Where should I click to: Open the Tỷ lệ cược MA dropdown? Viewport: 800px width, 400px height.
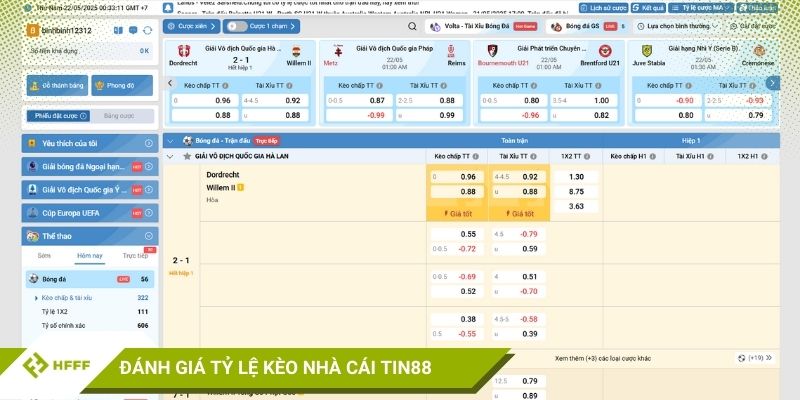pyautogui.click(x=701, y=8)
